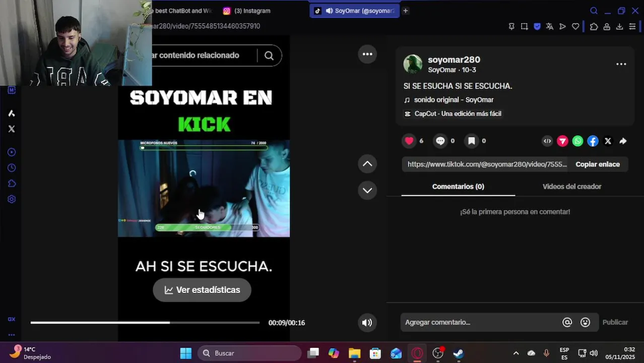Open the easy setup sliders icon
Screen dimensions: 644x363
(632, 27)
